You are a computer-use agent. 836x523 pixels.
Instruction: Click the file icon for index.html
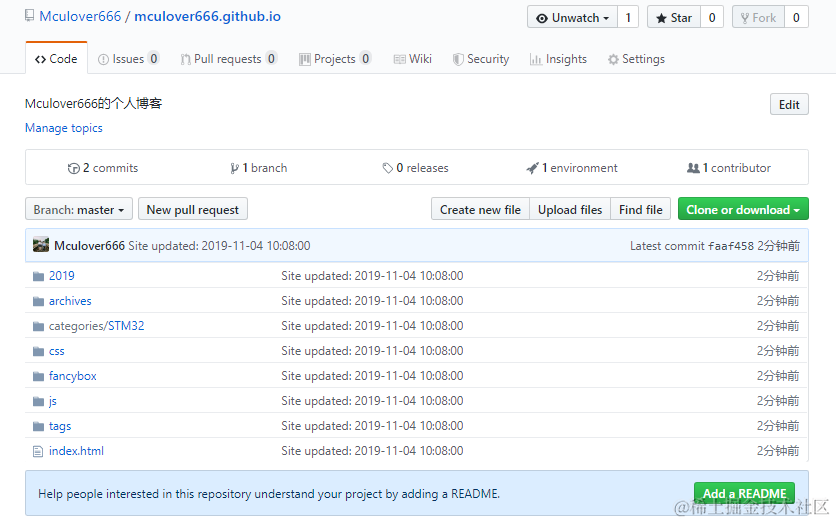tap(38, 452)
